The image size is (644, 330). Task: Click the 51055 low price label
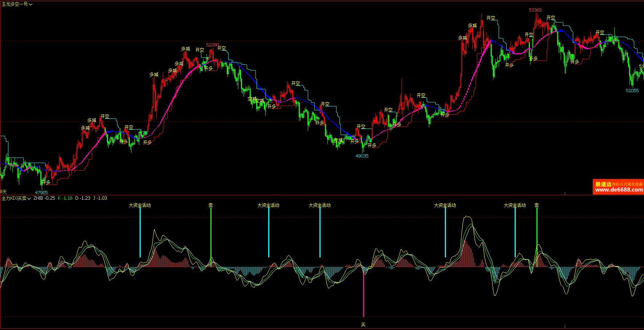(x=632, y=91)
